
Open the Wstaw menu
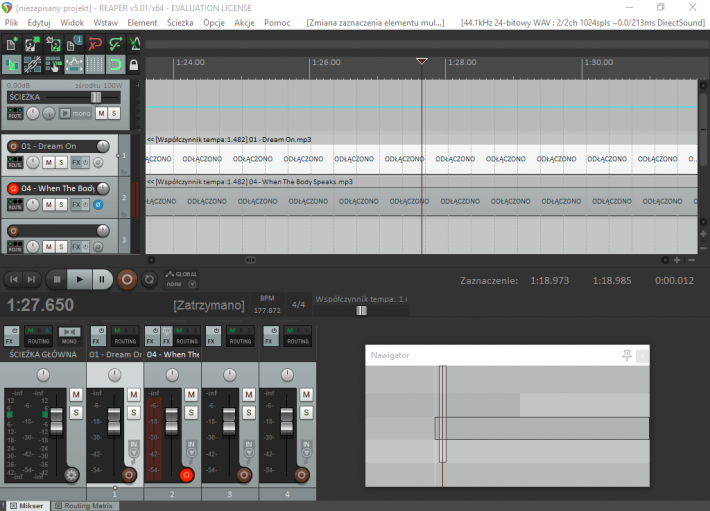pos(106,23)
